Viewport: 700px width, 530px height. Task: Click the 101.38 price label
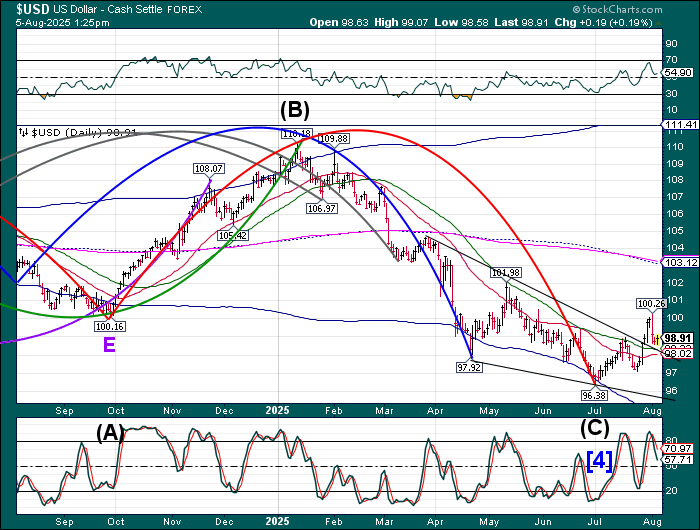tap(506, 273)
